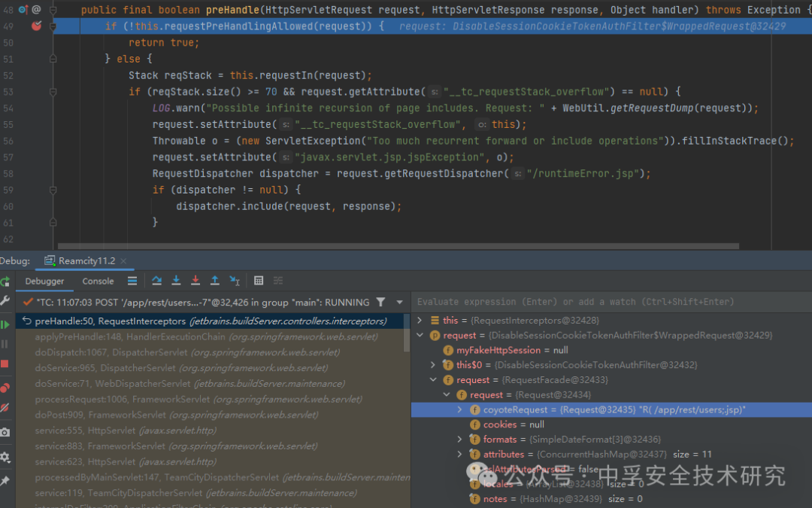Screen dimensions: 812x508
Task: Click the red Force Step Into icon
Action: pos(195,281)
